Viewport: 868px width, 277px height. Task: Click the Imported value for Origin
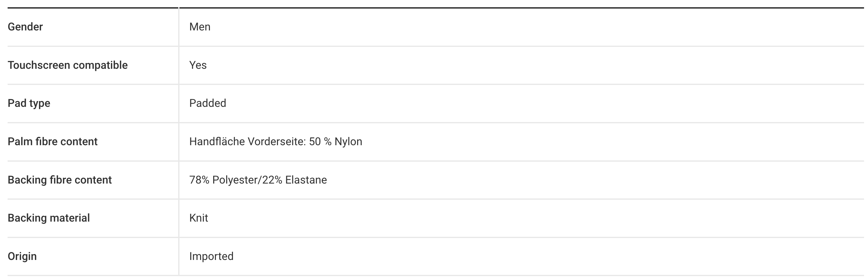click(x=211, y=256)
